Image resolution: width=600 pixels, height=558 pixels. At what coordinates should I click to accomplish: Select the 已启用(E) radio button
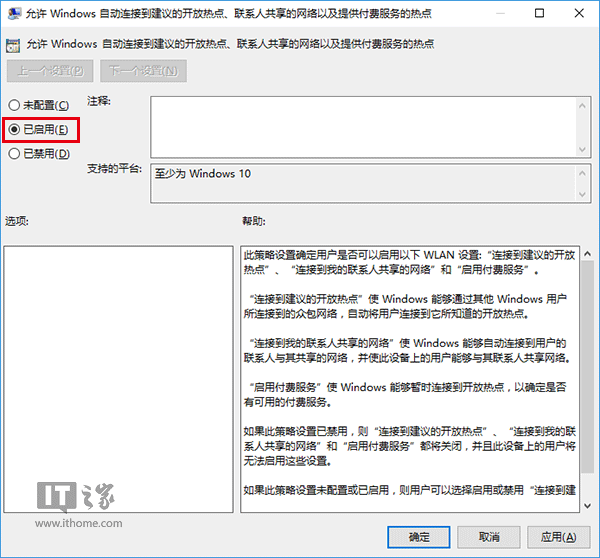tap(15, 129)
